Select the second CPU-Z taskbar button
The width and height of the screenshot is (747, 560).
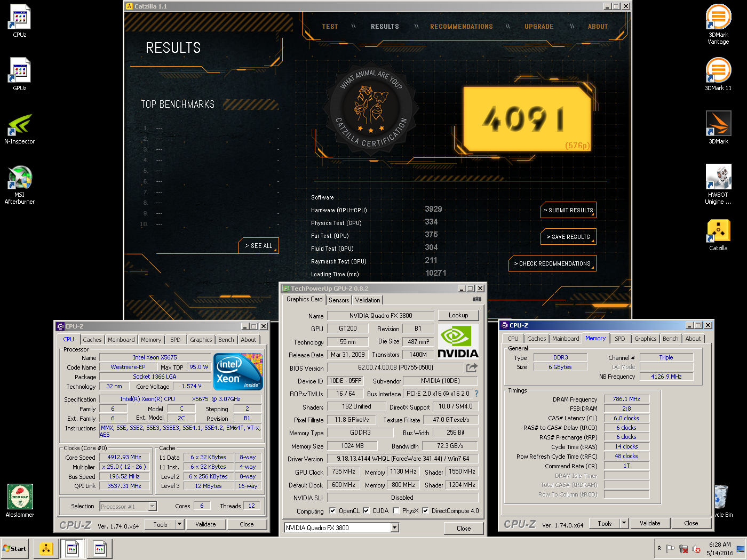pos(99,549)
